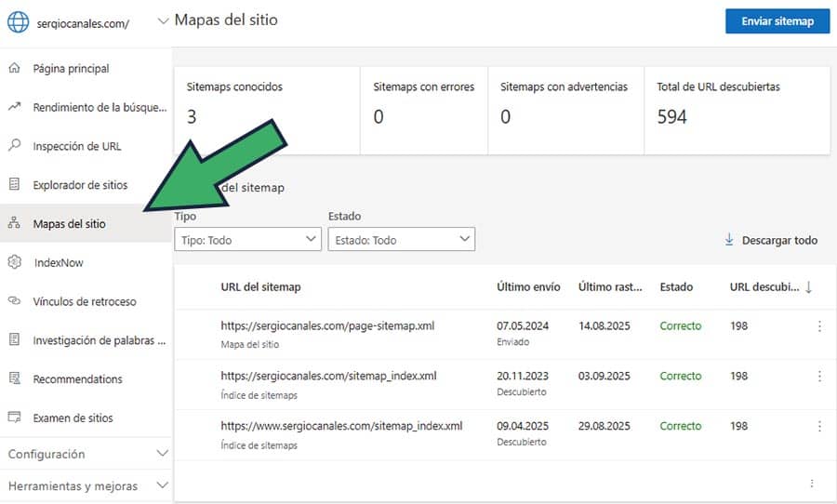Click the Investigación de palabras document icon
The width and height of the screenshot is (837, 504).
(14, 339)
